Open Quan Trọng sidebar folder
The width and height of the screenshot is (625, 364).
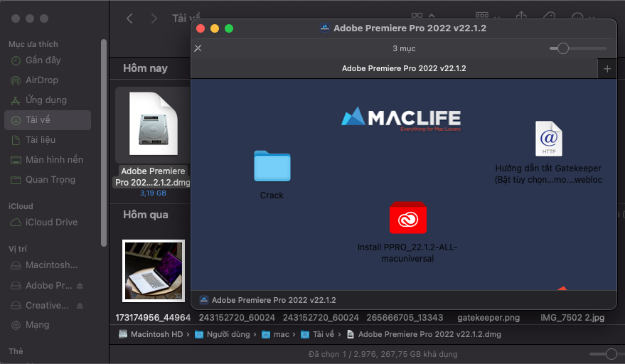50,180
